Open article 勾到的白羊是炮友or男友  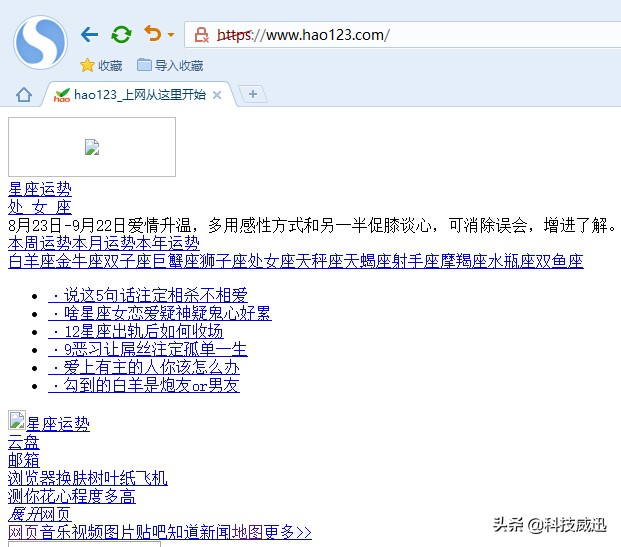[144, 385]
